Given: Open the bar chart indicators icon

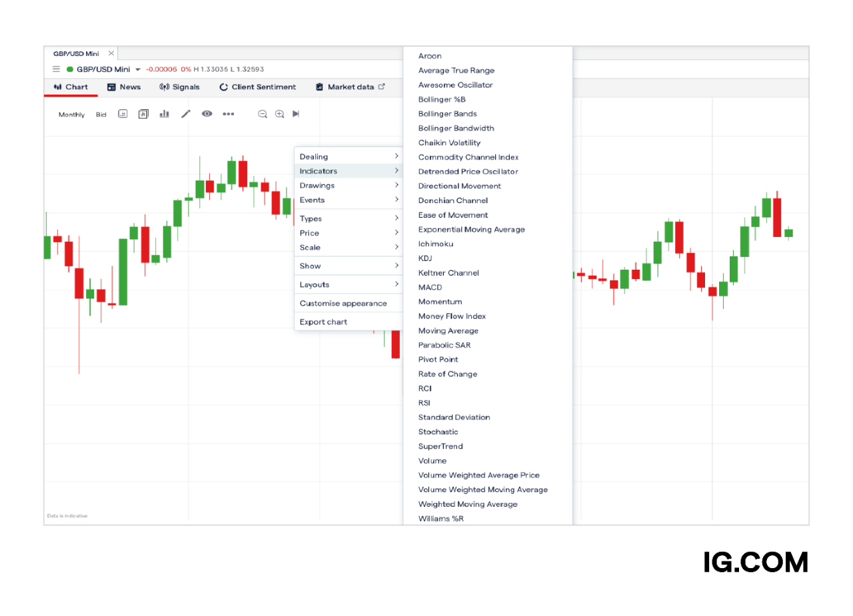Looking at the screenshot, I should point(164,114).
